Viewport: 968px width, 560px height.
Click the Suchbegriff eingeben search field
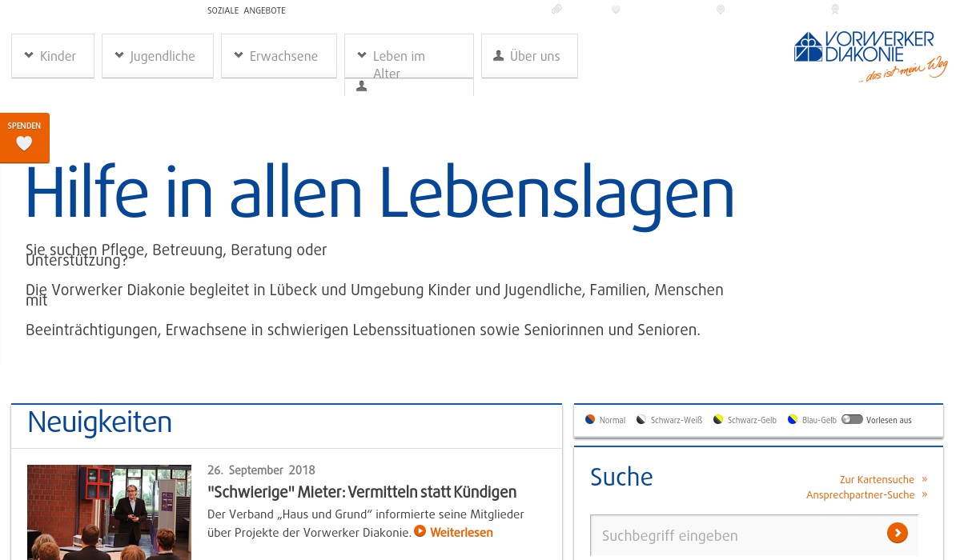click(x=737, y=535)
